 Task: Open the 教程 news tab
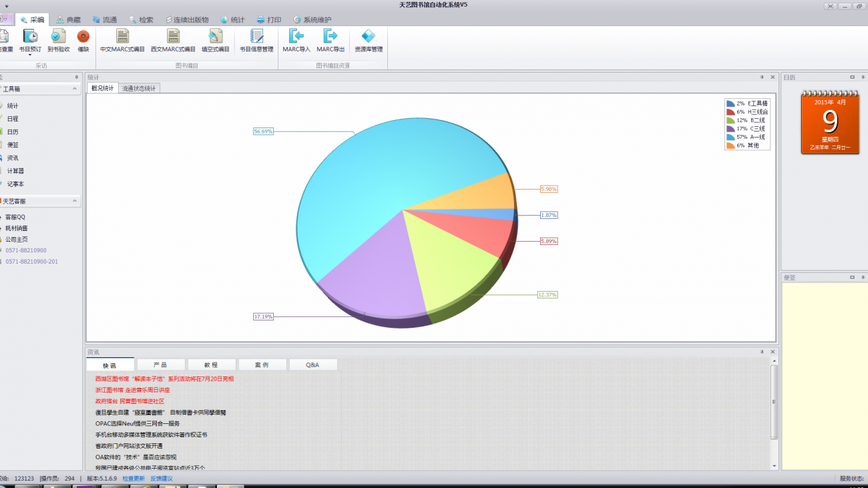[211, 365]
